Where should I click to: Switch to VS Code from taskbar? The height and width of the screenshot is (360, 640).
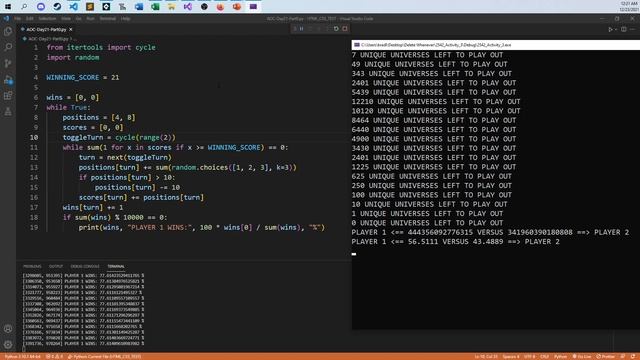pyautogui.click(x=73, y=7)
